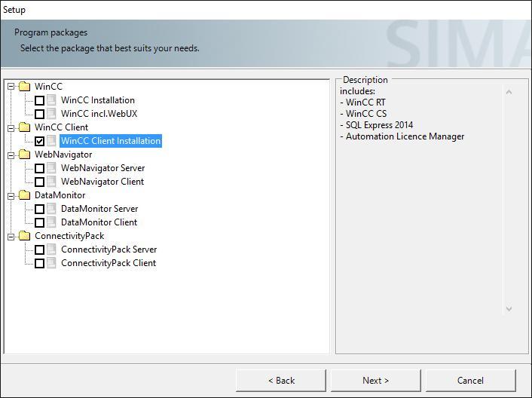This screenshot has height=398, width=532.
Task: Click the DataMonitor group label
Action: pos(60,195)
